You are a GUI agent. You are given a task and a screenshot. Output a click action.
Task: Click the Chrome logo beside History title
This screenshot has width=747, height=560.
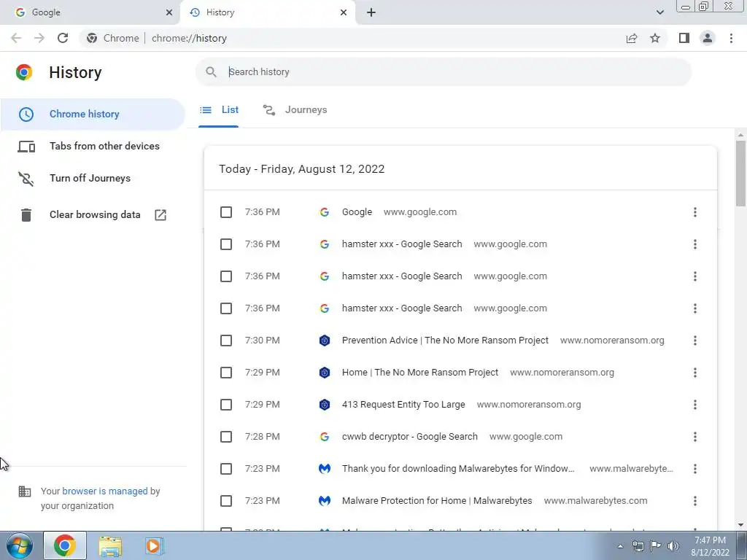pos(24,72)
